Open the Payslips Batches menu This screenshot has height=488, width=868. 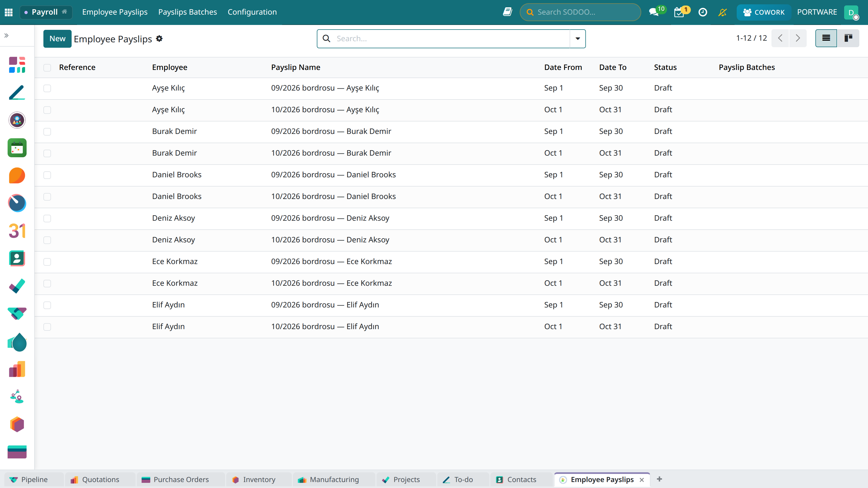[x=188, y=12]
